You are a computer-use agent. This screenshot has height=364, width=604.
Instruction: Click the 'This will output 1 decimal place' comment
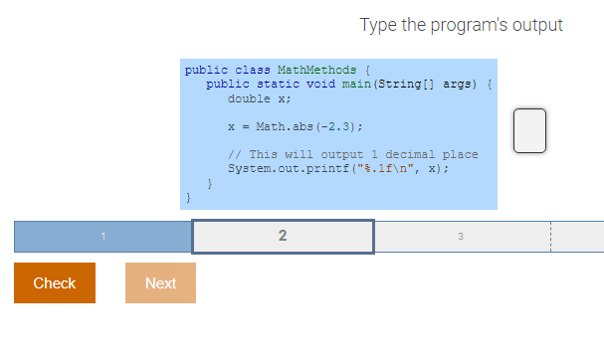pos(353,155)
